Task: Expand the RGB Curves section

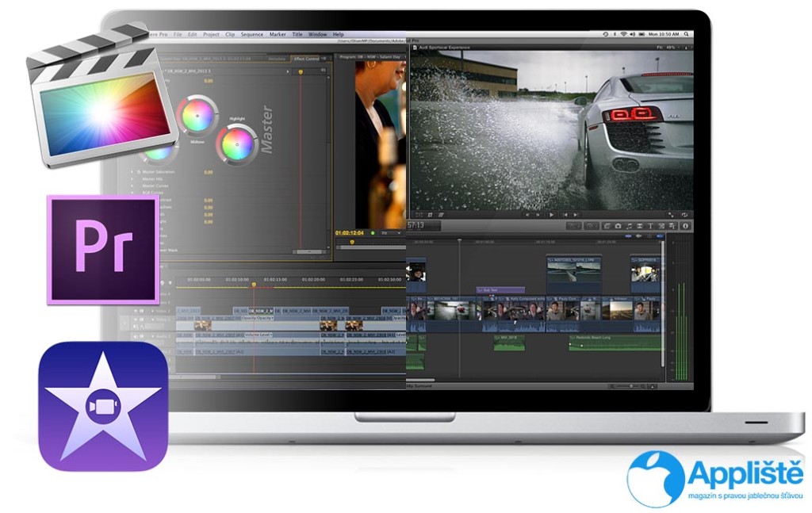Action: point(132,192)
